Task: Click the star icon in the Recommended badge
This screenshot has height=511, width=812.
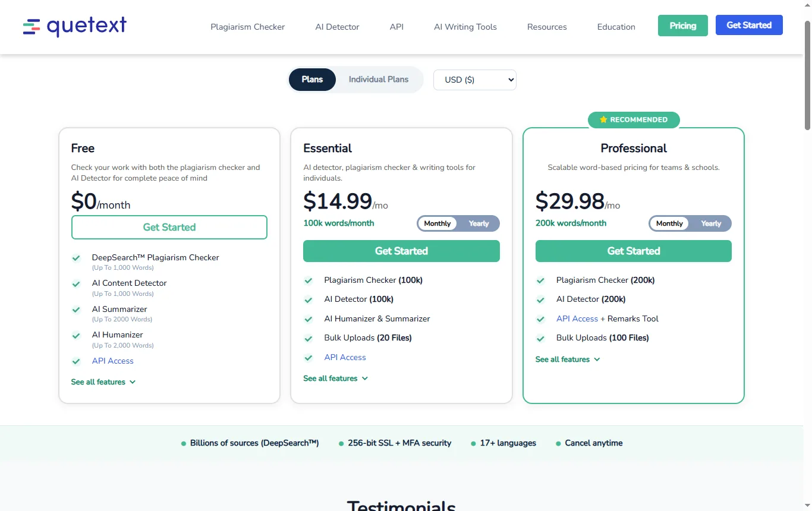Action: pyautogui.click(x=603, y=119)
